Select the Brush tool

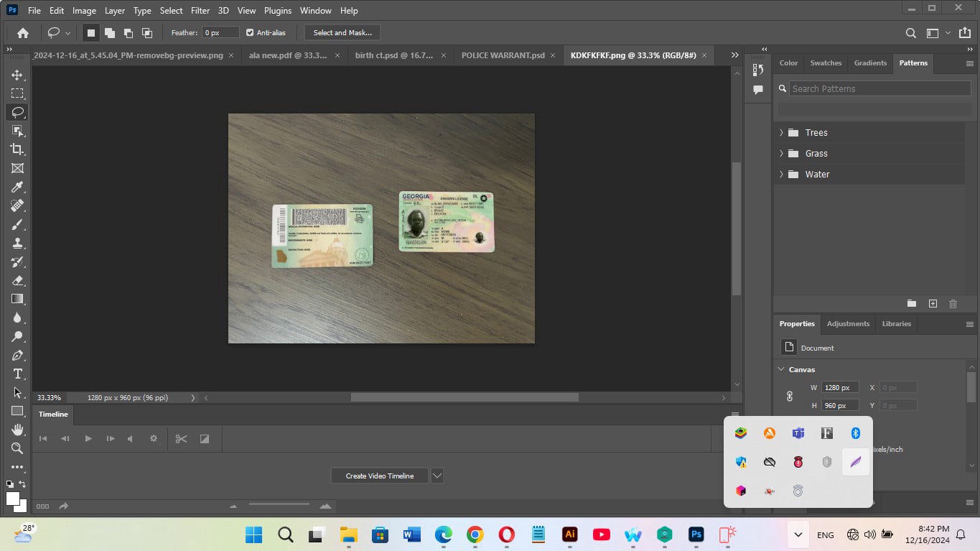click(17, 224)
